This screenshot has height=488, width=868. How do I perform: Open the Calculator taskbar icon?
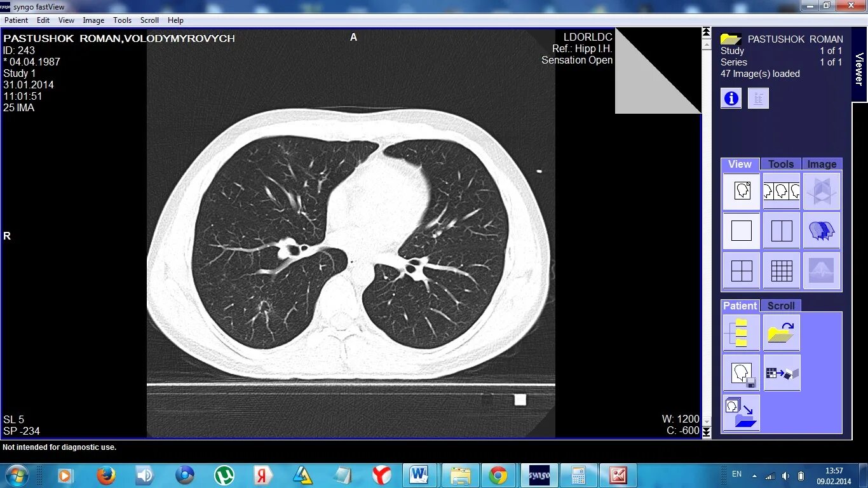click(x=578, y=475)
